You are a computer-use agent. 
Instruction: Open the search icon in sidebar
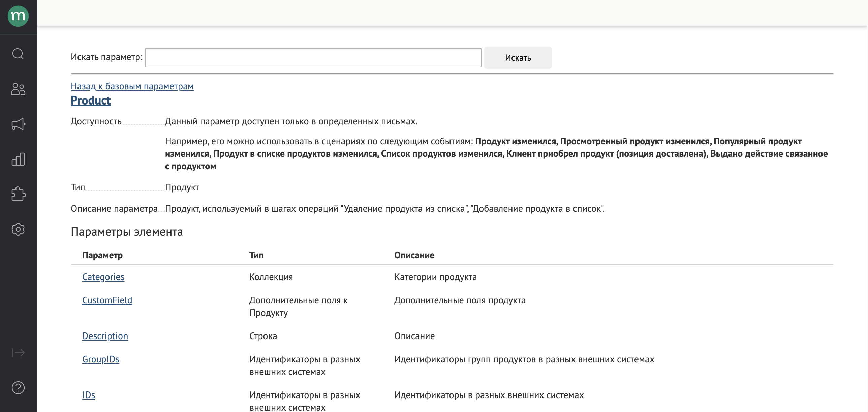pos(18,54)
